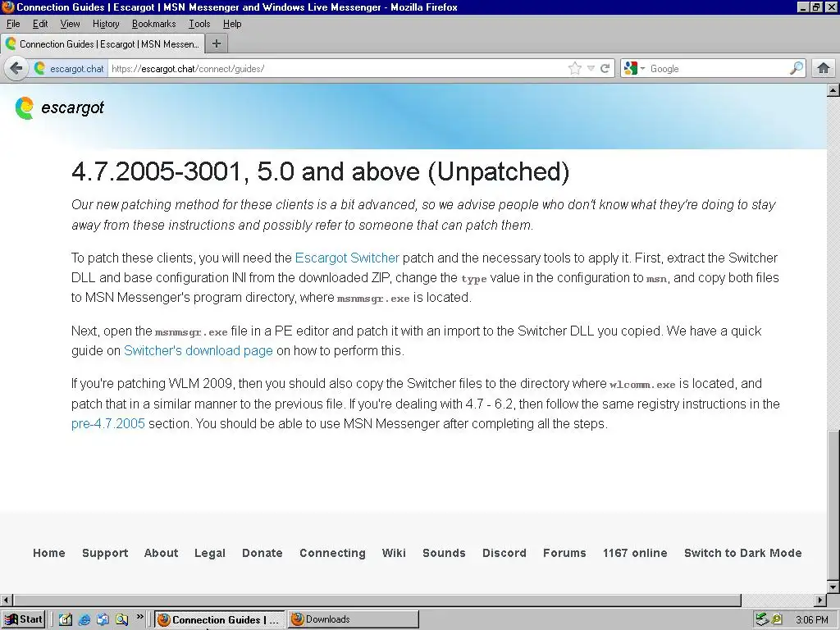Open the Discord footer link
This screenshot has width=840, height=630.
coord(504,553)
